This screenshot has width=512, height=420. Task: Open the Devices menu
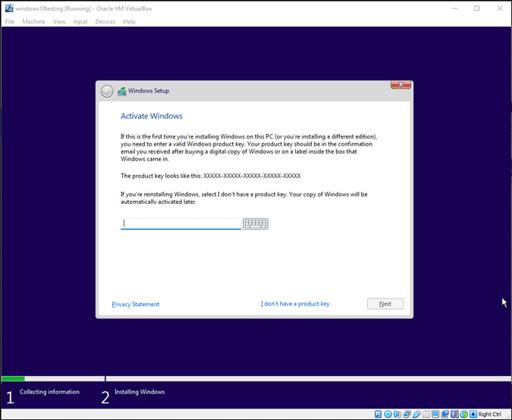pos(105,21)
